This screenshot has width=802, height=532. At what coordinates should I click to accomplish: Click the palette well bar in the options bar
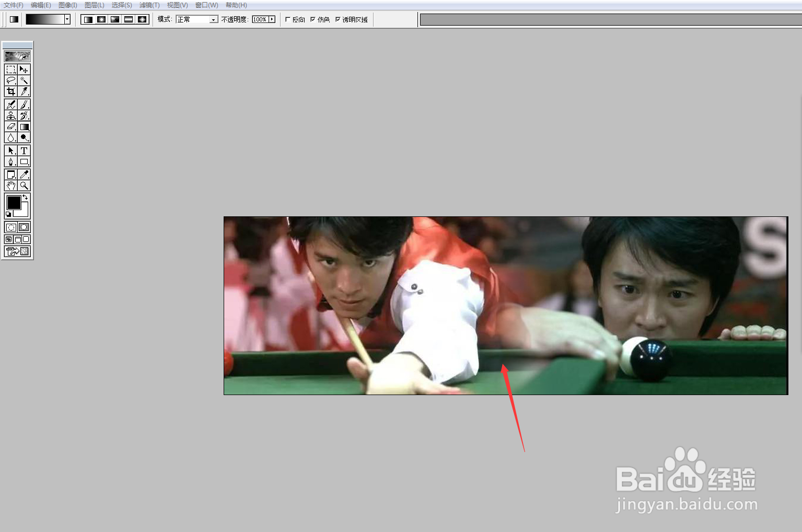click(x=611, y=19)
